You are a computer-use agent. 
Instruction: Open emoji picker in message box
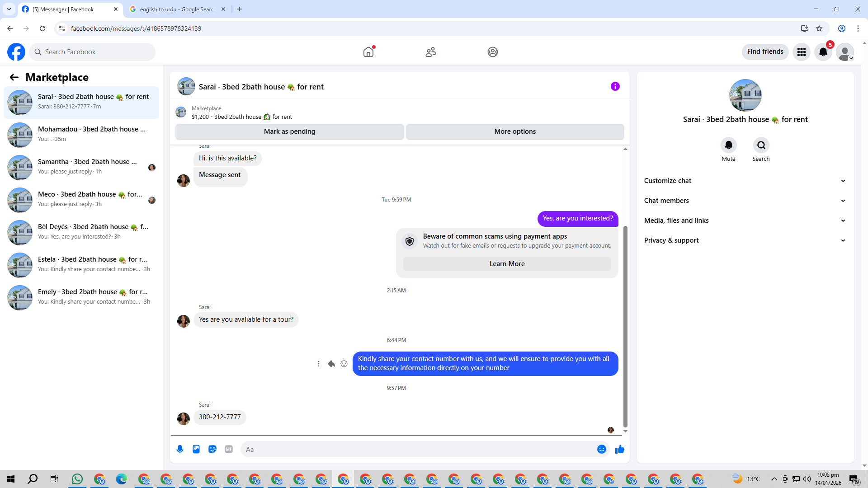click(601, 449)
